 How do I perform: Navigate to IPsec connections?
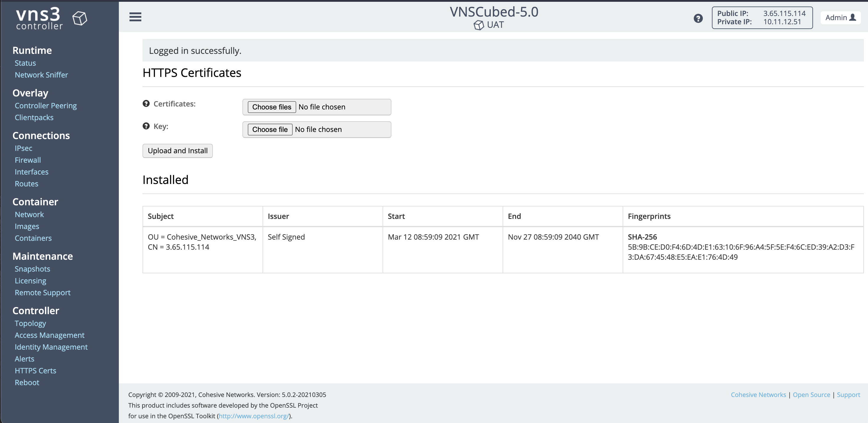pyautogui.click(x=24, y=148)
